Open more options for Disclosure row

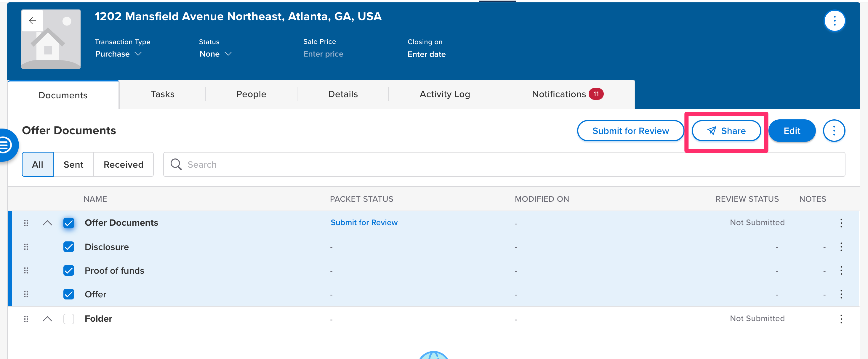click(841, 247)
